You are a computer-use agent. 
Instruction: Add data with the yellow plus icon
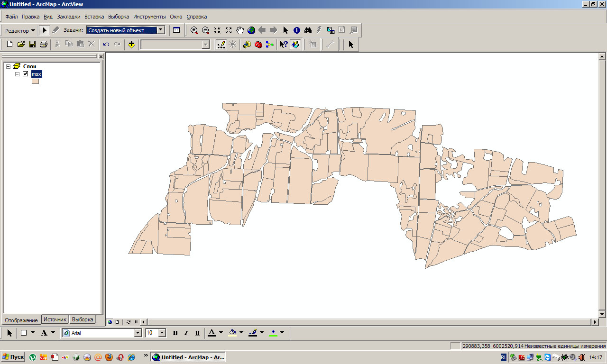click(x=131, y=44)
